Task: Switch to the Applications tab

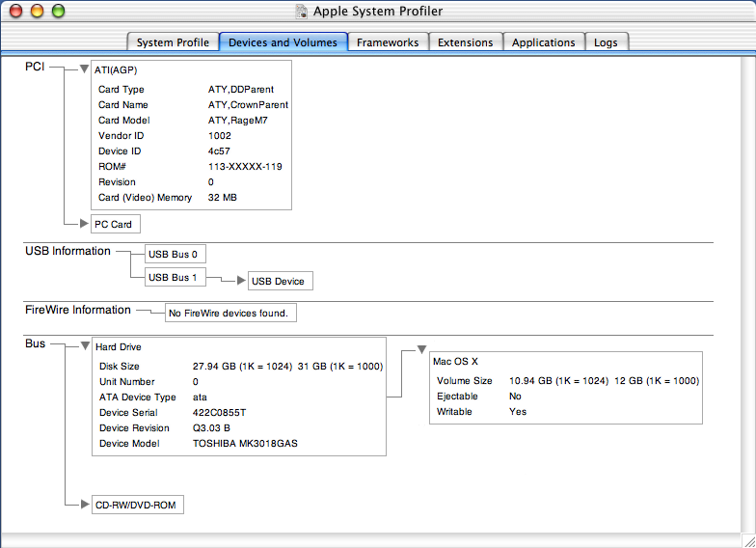Action: click(544, 42)
